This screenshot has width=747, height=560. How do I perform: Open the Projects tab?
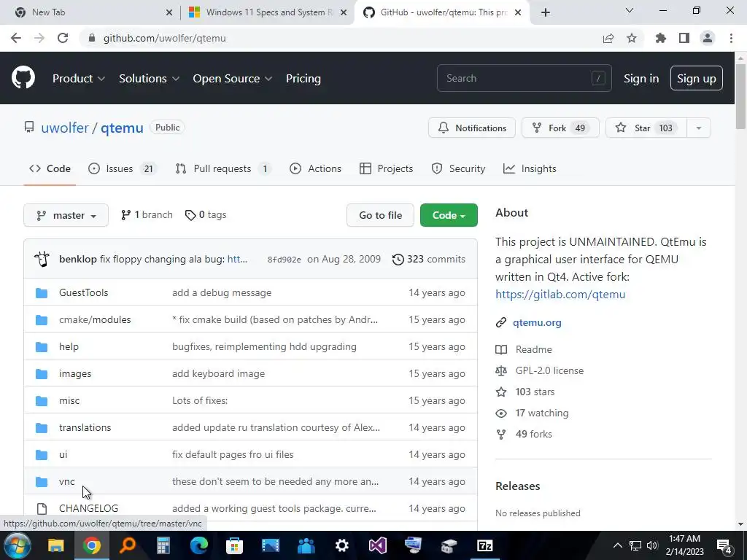coord(387,168)
